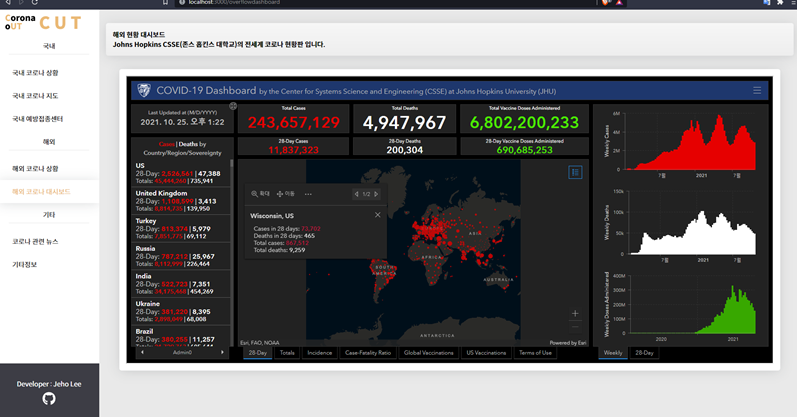Zoom out using the map minus button

click(575, 327)
